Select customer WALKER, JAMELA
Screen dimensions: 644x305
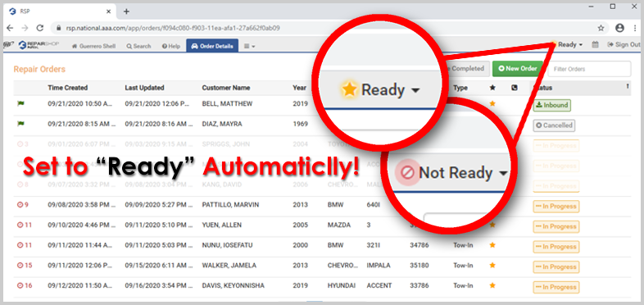click(229, 265)
